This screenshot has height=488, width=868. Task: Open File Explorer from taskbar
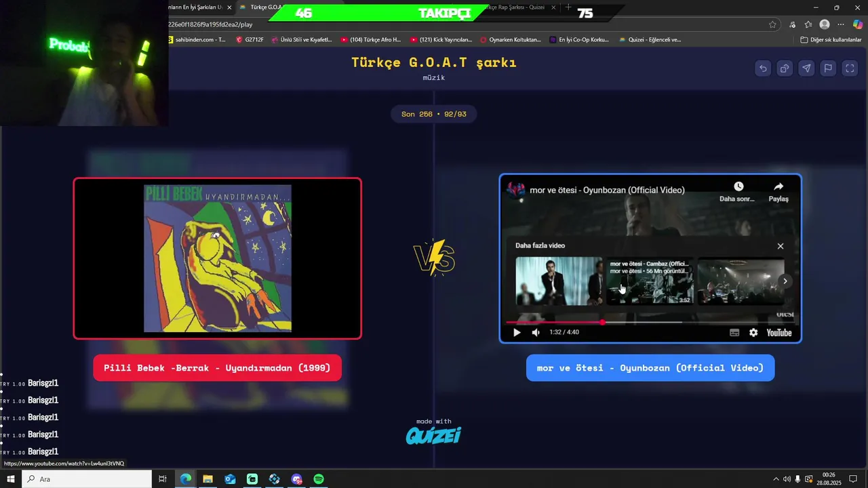[208, 479]
